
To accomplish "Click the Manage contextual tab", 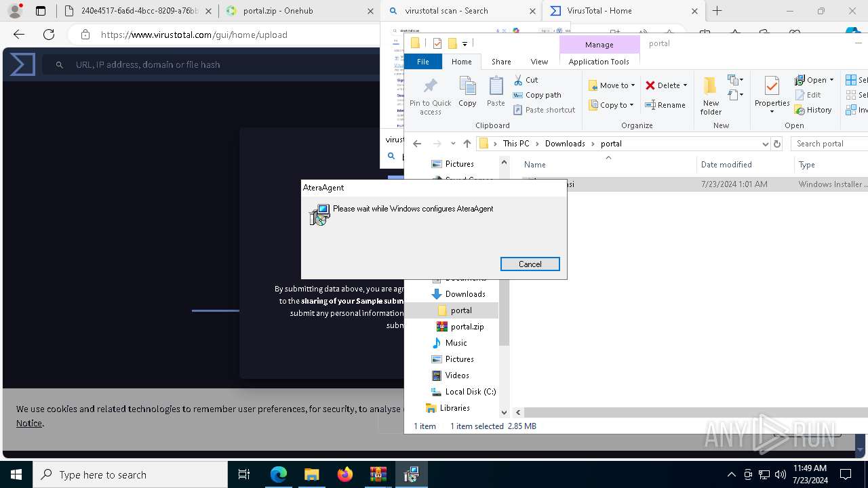I will [599, 45].
